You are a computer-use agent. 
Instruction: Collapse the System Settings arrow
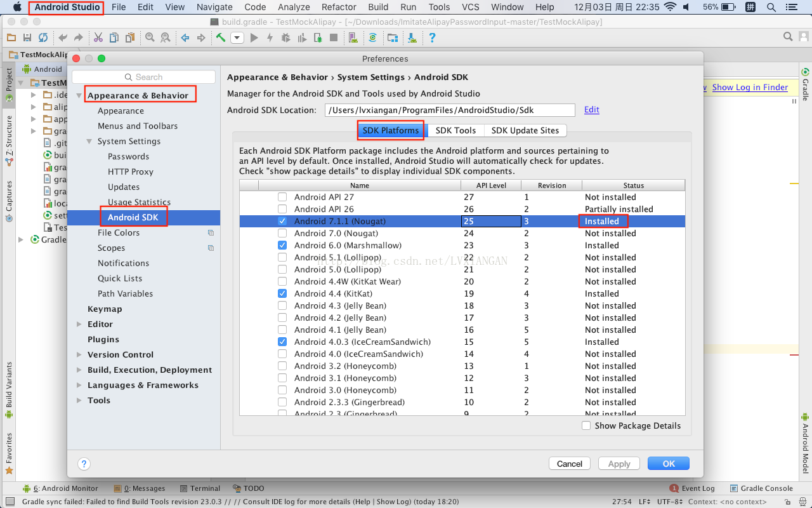point(89,142)
